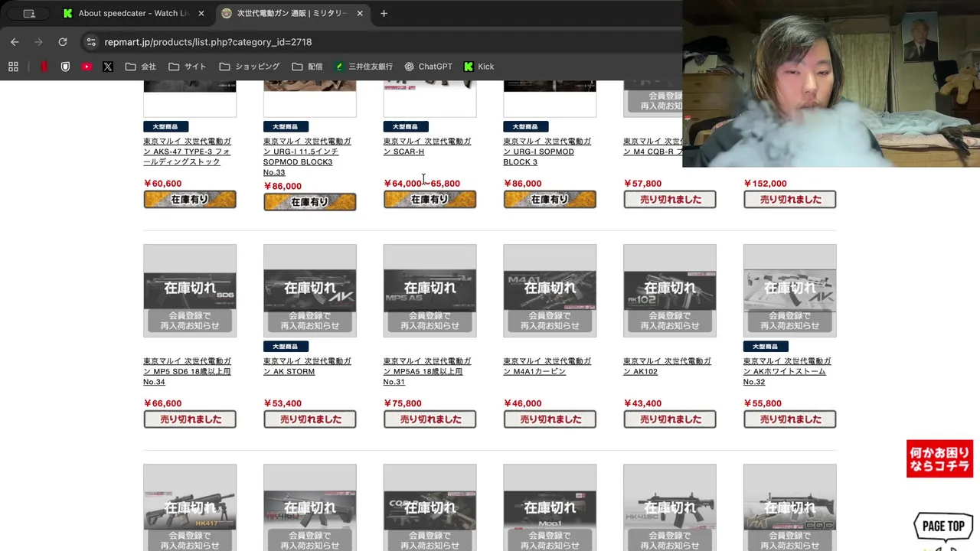Open M4 CQB-R product link
The height and width of the screenshot is (551, 980).
coord(652,146)
